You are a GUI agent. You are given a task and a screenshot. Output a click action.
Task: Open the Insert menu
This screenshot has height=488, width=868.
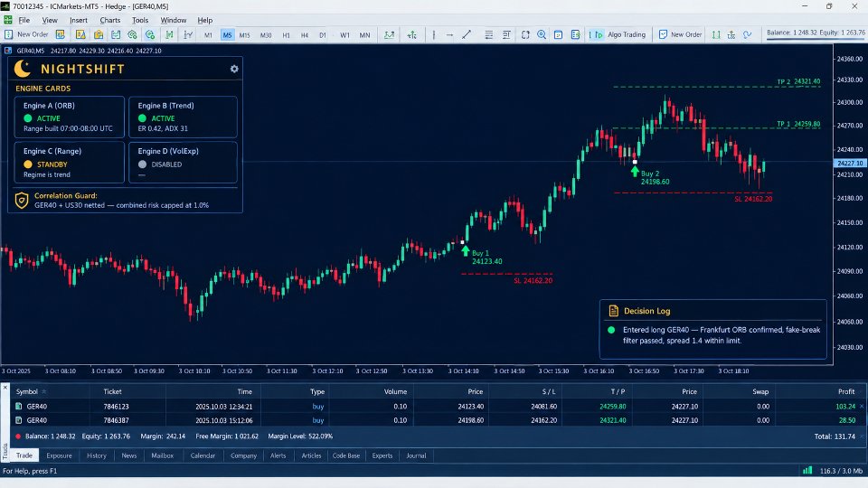point(79,20)
